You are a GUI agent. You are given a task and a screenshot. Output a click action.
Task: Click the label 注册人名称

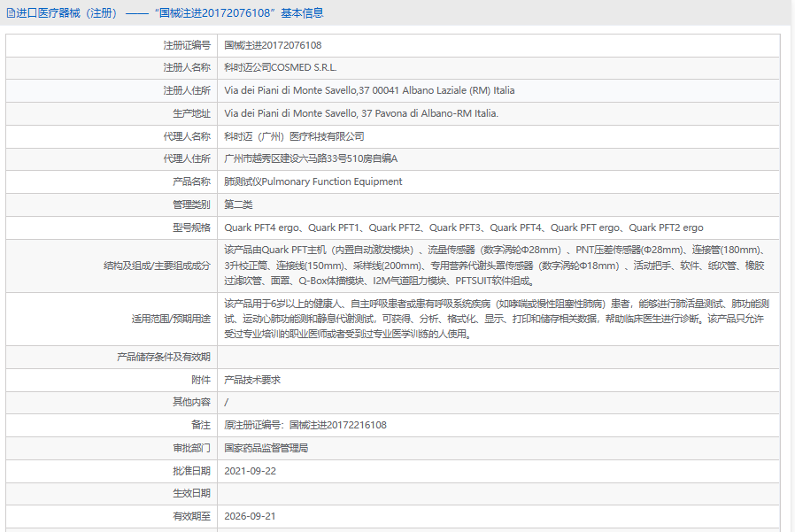pyautogui.click(x=187, y=67)
